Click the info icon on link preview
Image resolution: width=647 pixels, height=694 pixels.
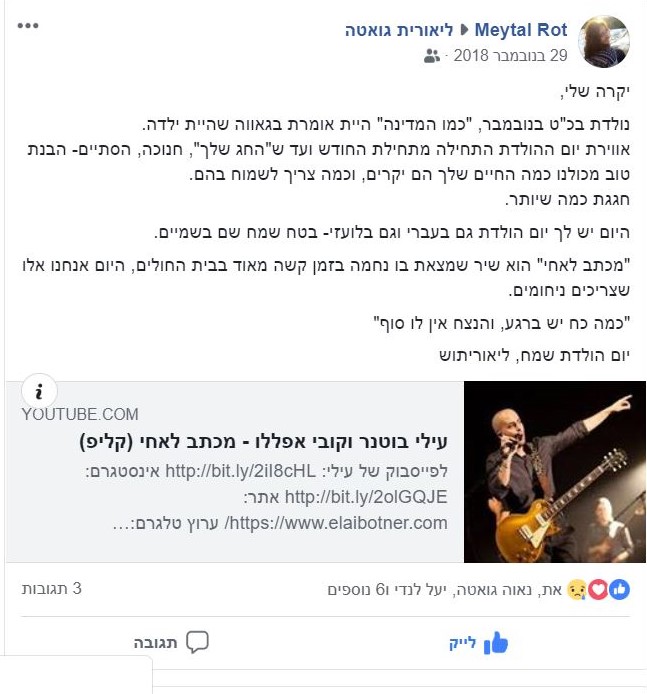click(39, 391)
